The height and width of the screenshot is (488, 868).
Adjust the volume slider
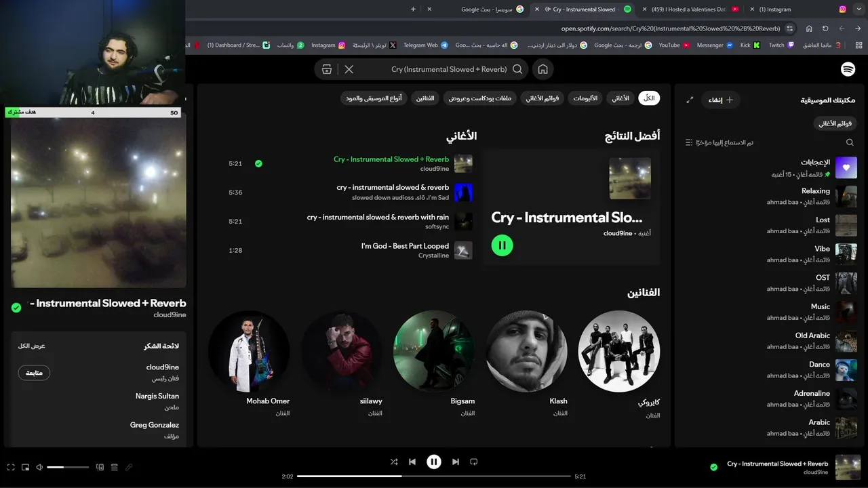[68, 467]
